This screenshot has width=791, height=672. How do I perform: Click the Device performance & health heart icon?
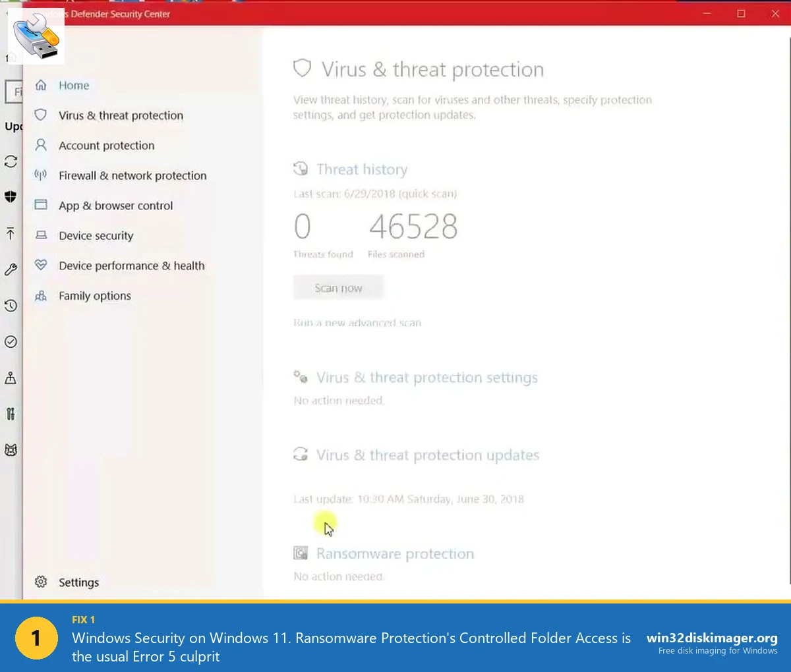coord(40,266)
